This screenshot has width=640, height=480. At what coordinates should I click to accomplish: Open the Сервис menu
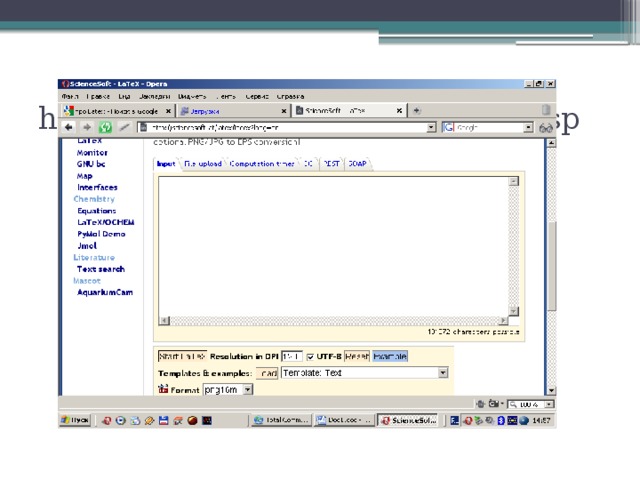[x=257, y=97]
